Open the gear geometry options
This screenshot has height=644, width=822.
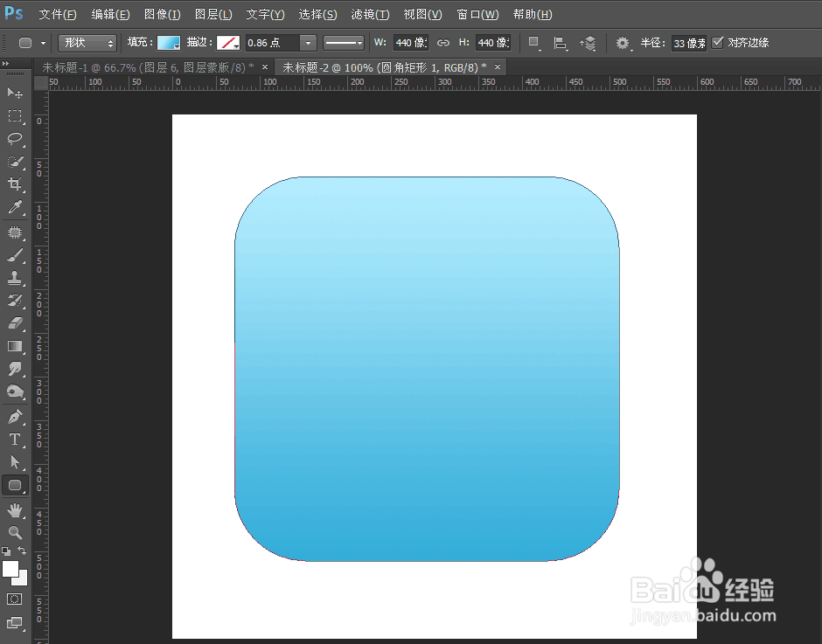click(623, 43)
